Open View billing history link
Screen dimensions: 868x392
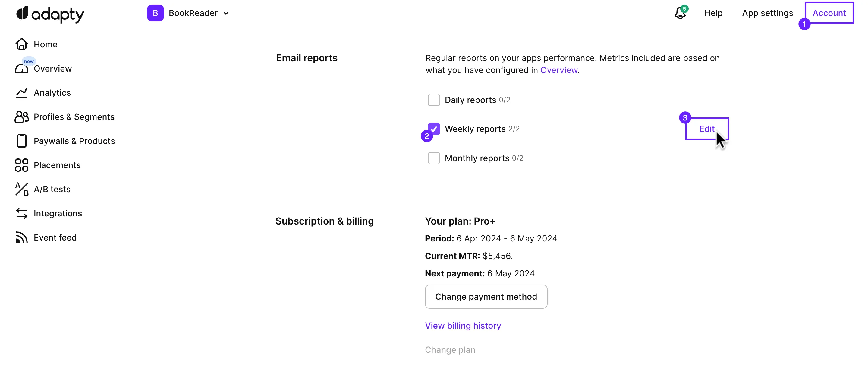click(x=463, y=325)
